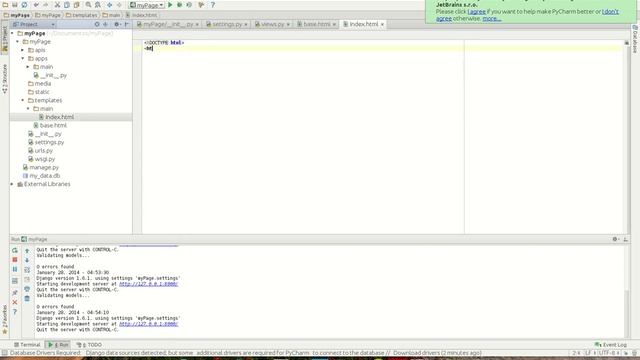This screenshot has width=640, height=360.
Task: Select my_data.db in project tree
Action: (x=44, y=176)
